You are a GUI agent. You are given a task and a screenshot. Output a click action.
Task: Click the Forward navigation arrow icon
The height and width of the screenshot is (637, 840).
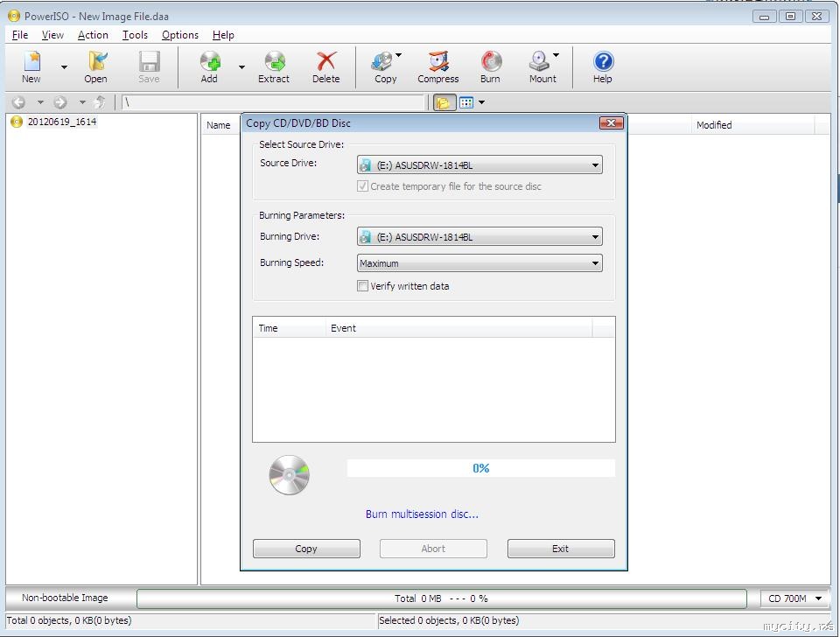[x=60, y=101]
